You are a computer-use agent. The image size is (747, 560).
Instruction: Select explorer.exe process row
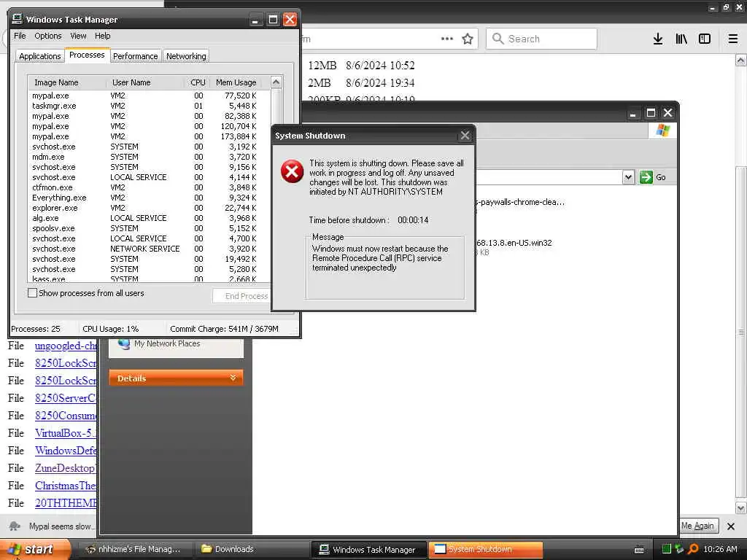click(149, 208)
